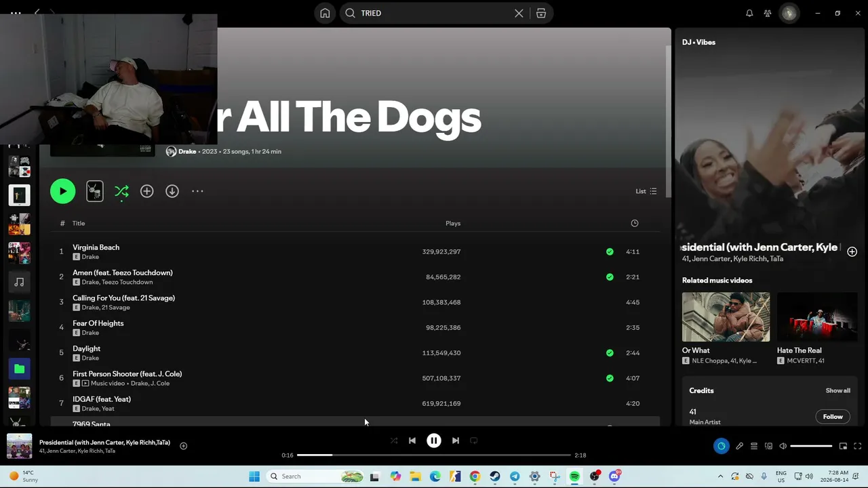The width and height of the screenshot is (868, 488).
Task: Open Yeat artist link in track 7
Action: coord(108,409)
